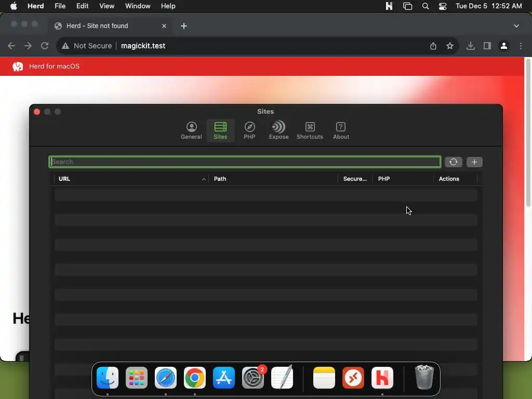
Task: Open Spotlight search in menu bar
Action: (425, 6)
